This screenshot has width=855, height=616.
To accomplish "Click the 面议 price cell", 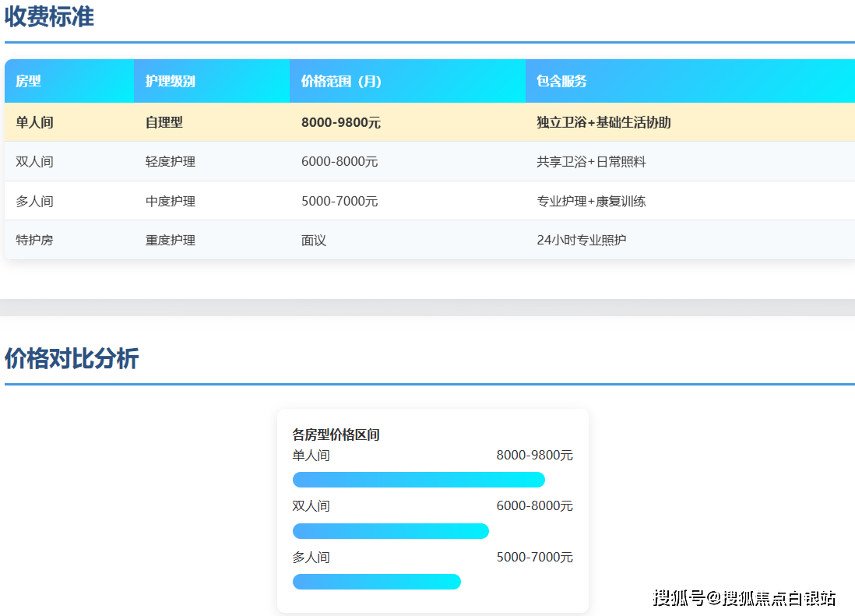I will point(314,240).
